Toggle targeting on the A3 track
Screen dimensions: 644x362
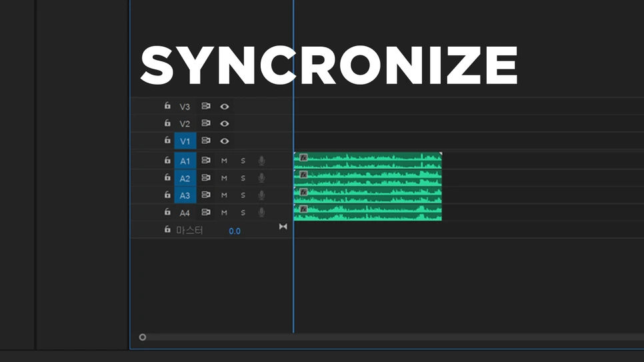[185, 195]
